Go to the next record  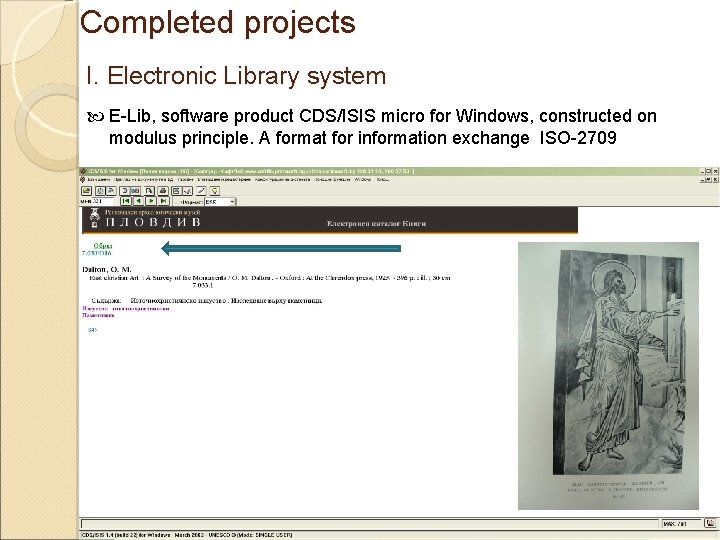coord(151,201)
